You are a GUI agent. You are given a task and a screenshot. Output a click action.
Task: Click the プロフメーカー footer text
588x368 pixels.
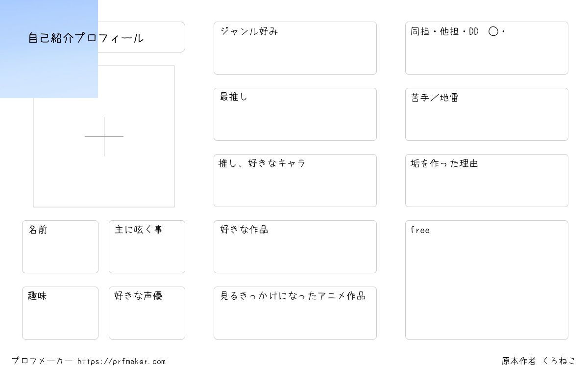point(42,361)
